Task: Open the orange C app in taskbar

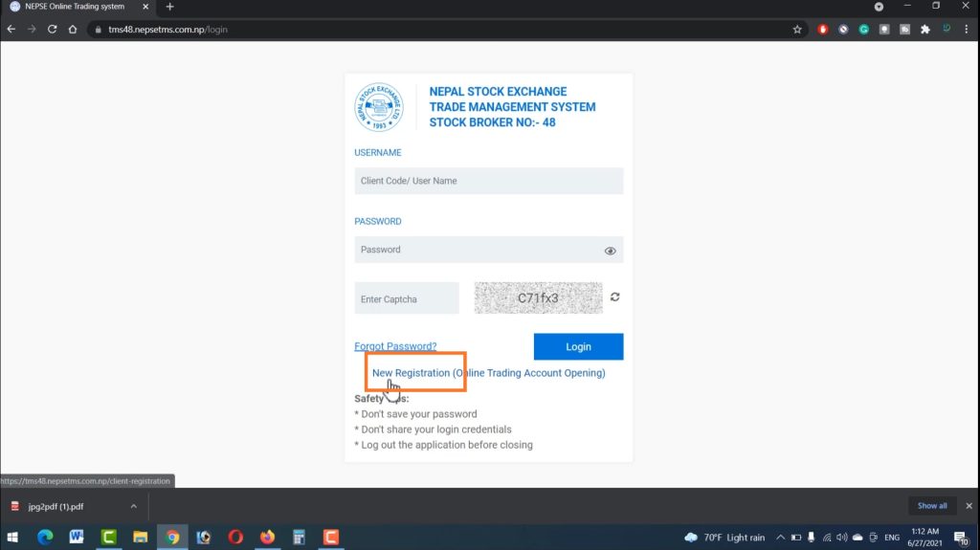Action: [x=330, y=537]
